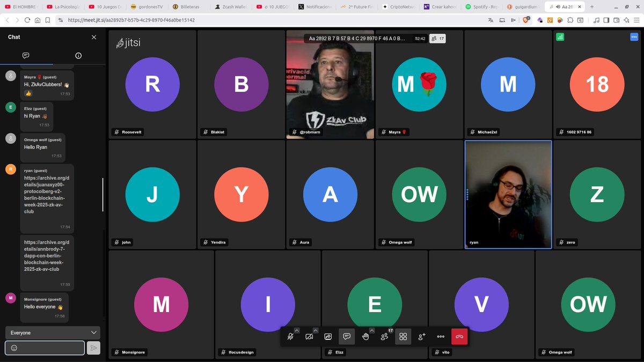The image size is (644, 362).
Task: Click the Yendira participant tile
Action: click(x=241, y=195)
